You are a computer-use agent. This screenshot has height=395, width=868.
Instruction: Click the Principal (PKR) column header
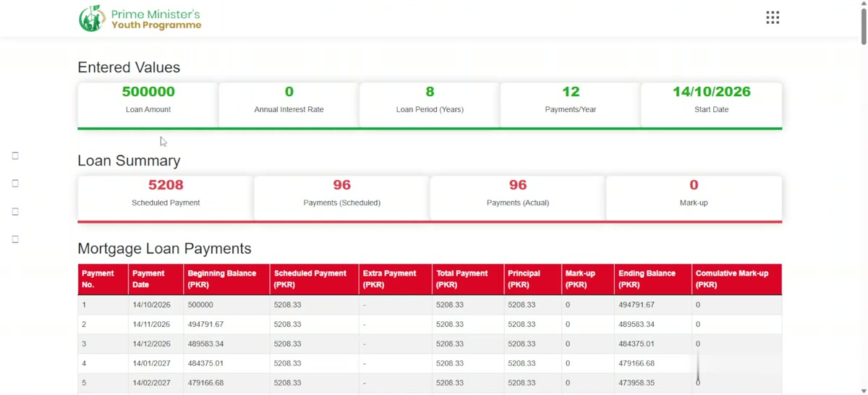pos(532,279)
